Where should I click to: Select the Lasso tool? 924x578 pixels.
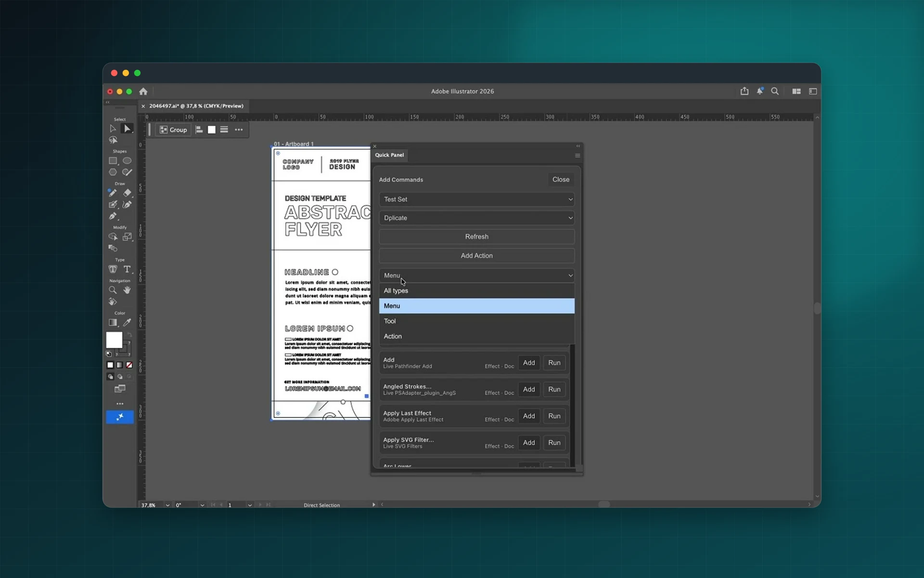coord(113,140)
